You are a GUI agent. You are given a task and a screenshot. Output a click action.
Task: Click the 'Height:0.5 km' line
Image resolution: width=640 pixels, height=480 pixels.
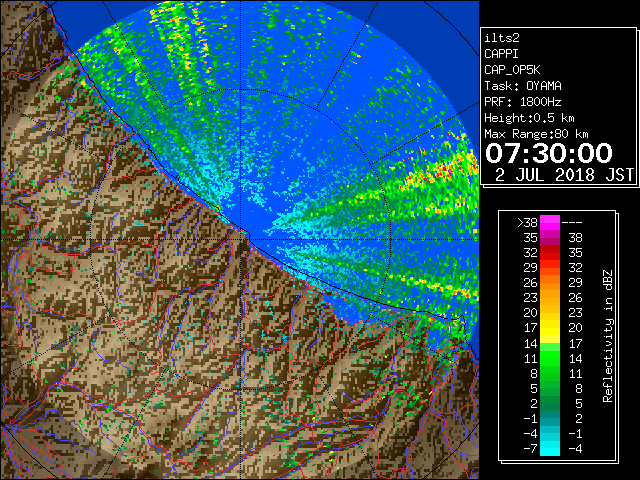(529, 118)
